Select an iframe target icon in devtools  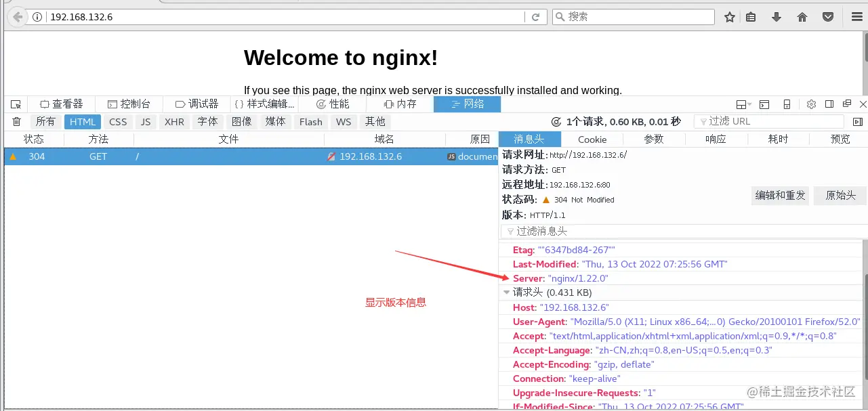(743, 104)
